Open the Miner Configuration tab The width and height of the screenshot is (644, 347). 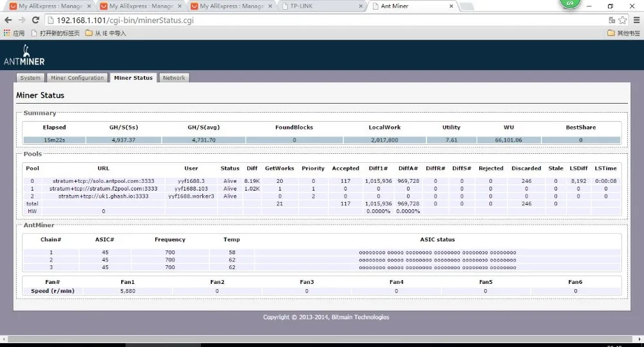(77, 78)
